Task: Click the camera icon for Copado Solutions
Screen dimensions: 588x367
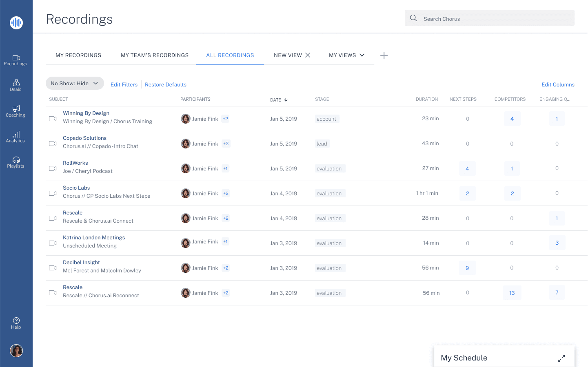Action: (53, 144)
